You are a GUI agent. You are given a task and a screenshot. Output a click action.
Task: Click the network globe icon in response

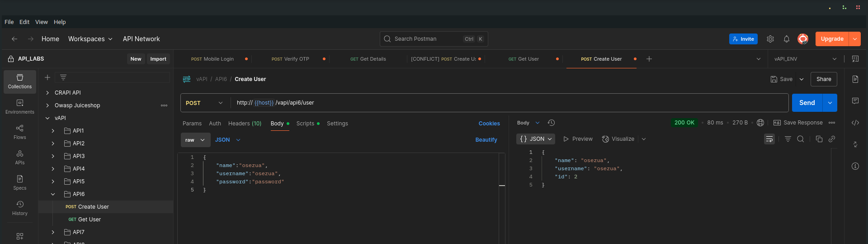760,123
